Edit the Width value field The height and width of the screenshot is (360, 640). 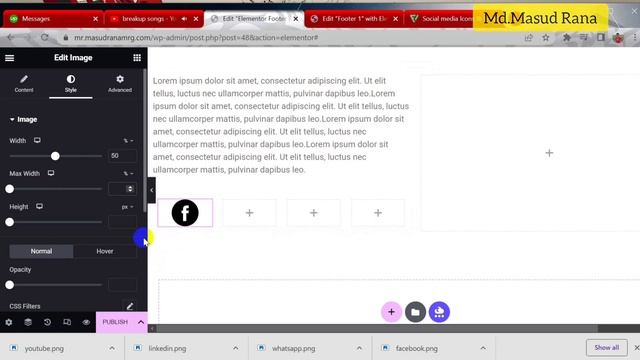click(122, 156)
